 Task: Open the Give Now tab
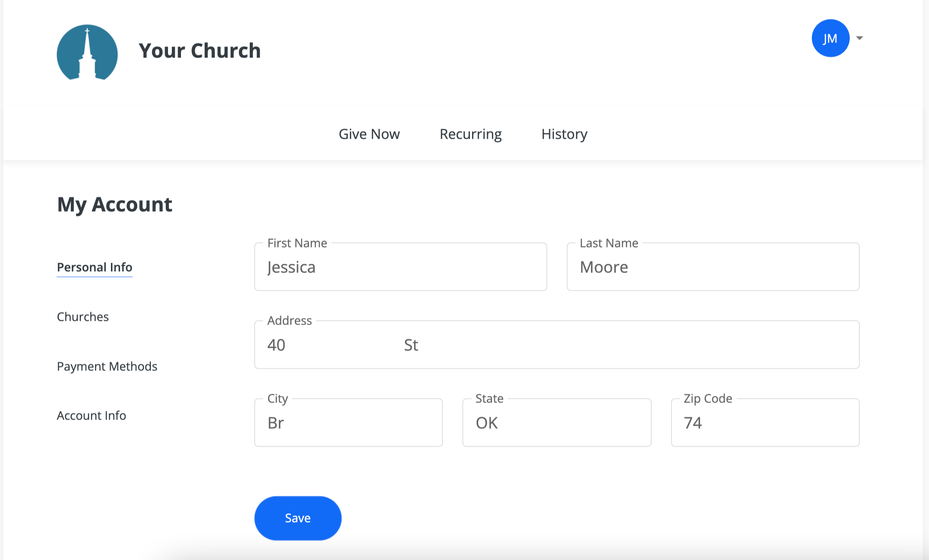click(369, 134)
